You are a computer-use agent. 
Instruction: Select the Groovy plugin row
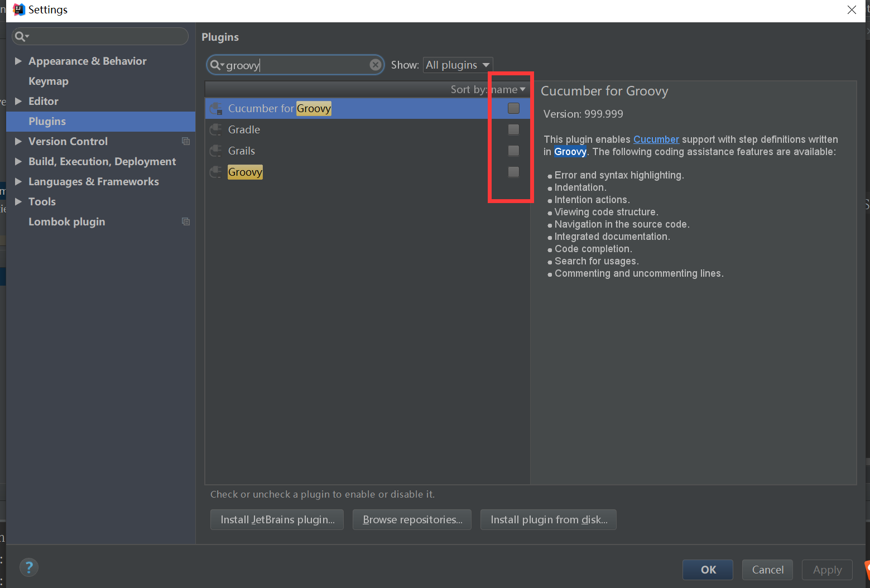(x=367, y=172)
